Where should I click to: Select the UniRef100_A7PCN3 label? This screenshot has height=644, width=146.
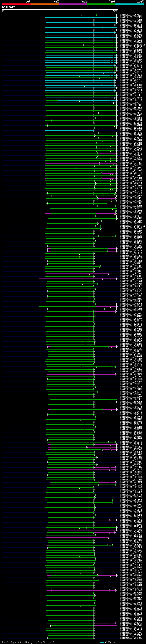pyautogui.click(x=131, y=20)
